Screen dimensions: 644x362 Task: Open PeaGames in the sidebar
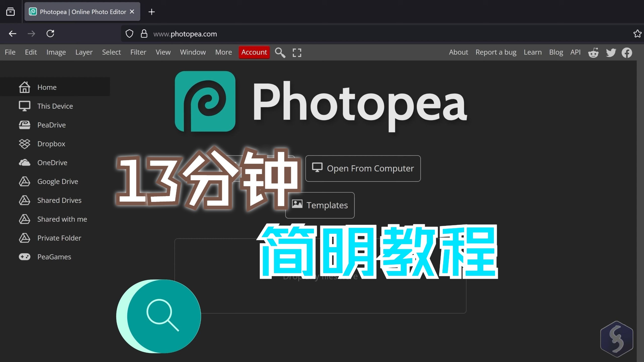tap(55, 257)
